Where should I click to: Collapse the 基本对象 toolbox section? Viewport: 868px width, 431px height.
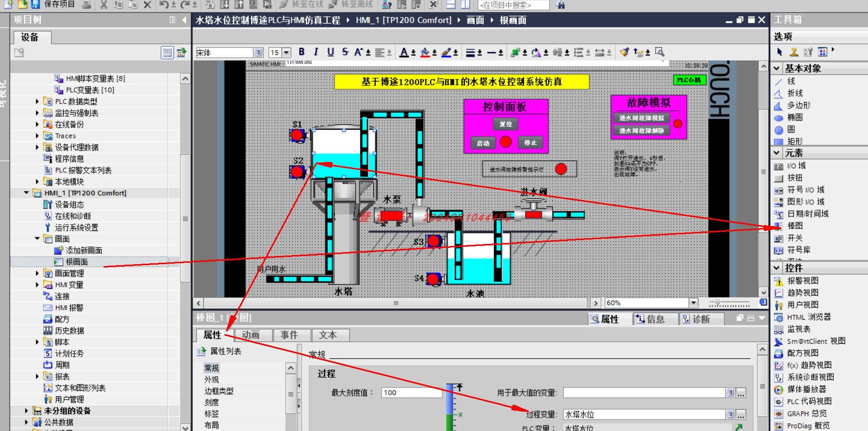click(777, 68)
